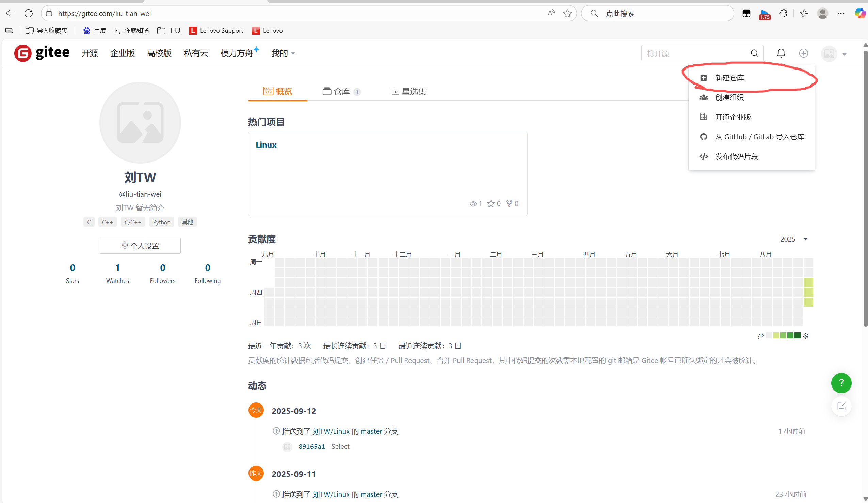Open browser extensions puzzle icon
The width and height of the screenshot is (868, 503).
tap(783, 13)
